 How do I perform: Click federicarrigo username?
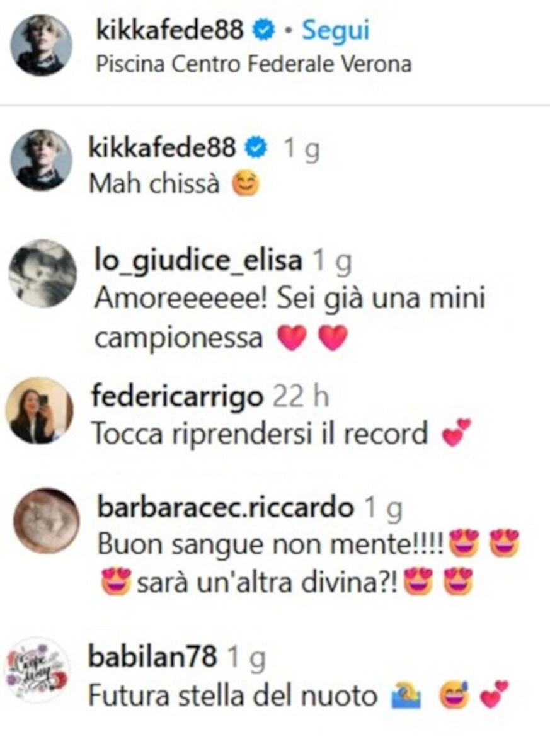coord(176,397)
